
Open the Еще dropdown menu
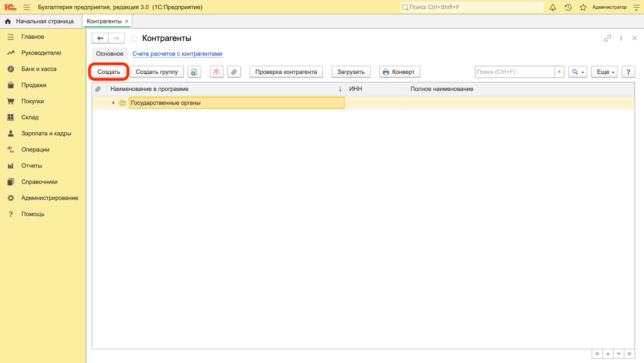click(604, 72)
